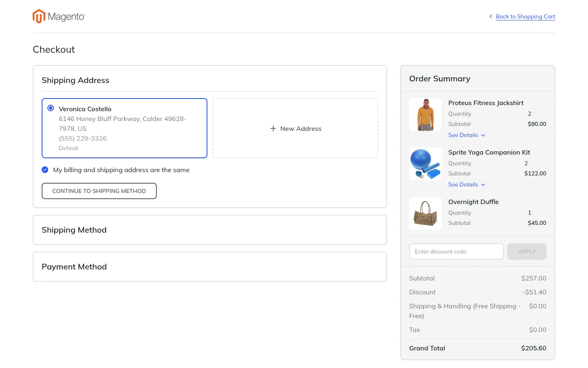Click the plus icon for New Address
588x368 pixels.
click(273, 128)
